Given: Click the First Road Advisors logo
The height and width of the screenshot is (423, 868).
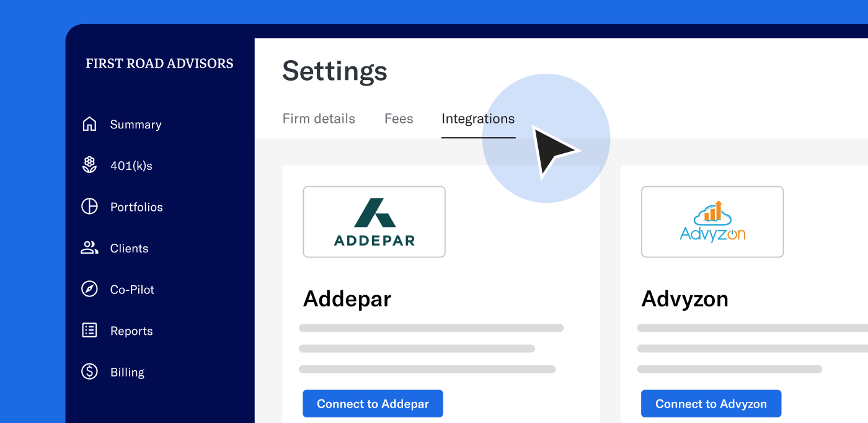Looking at the screenshot, I should 159,63.
